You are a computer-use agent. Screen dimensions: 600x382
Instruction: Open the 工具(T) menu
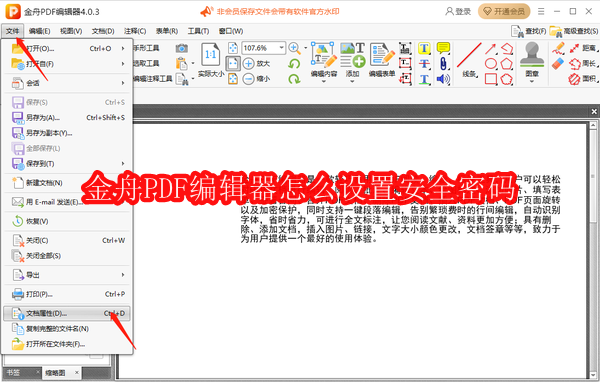pyautogui.click(x=198, y=31)
